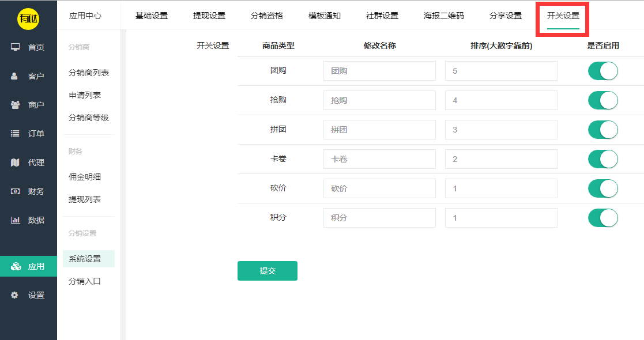Open 分销商列表 in the submenu
Image resolution: width=644 pixels, height=340 pixels.
(x=89, y=73)
